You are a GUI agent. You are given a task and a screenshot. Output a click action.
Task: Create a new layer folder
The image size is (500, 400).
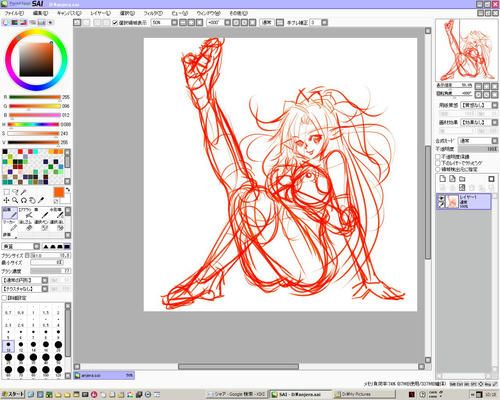click(x=462, y=179)
